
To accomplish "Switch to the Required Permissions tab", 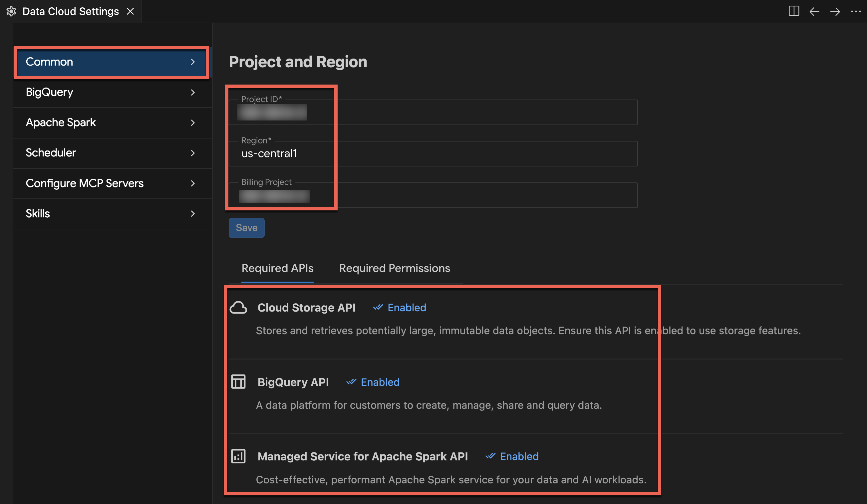I will (x=395, y=268).
